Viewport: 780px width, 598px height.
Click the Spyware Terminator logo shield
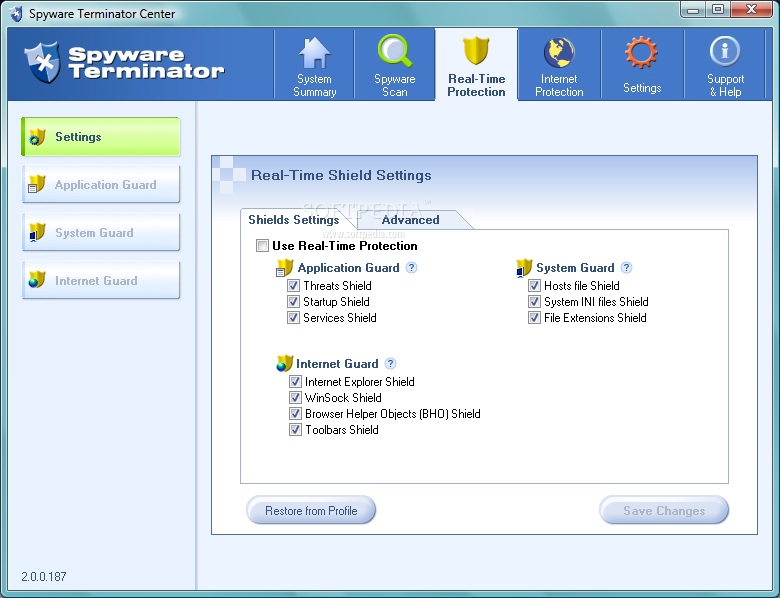pyautogui.click(x=43, y=62)
